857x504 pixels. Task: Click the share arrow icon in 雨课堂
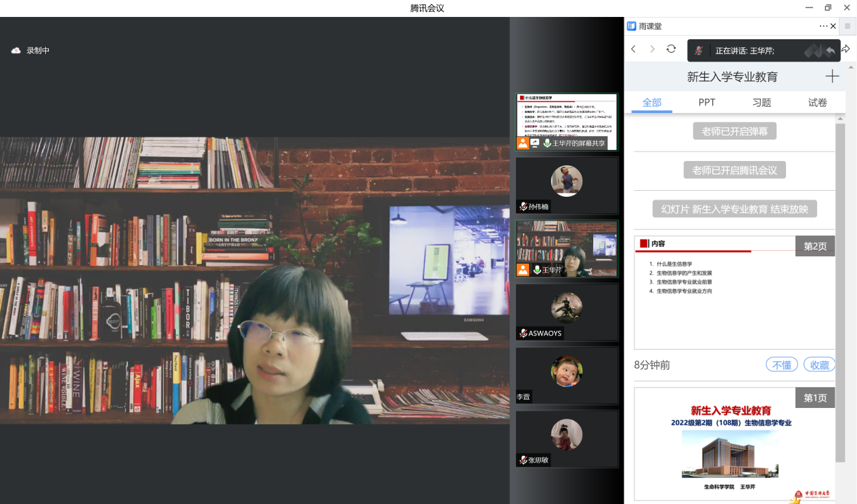(846, 49)
